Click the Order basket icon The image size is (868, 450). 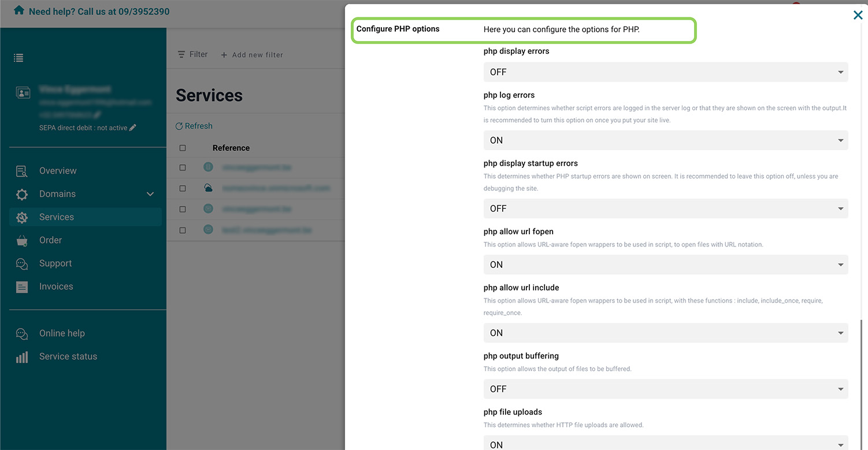(22, 241)
